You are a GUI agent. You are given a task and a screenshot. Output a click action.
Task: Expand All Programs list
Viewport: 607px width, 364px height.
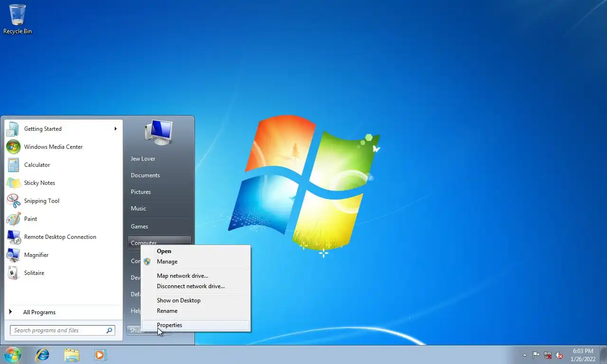[64, 312]
